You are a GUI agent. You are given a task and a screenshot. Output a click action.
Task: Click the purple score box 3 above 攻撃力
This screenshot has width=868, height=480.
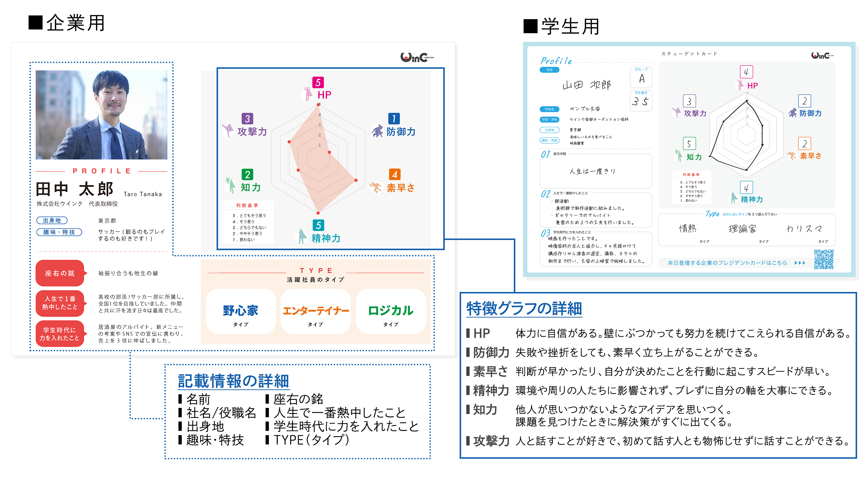[x=247, y=118]
